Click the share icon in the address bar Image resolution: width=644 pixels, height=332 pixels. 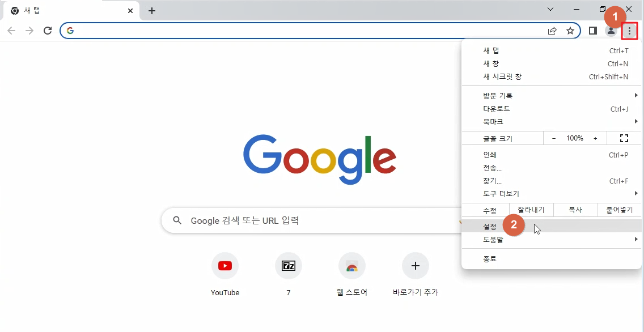coord(552,31)
